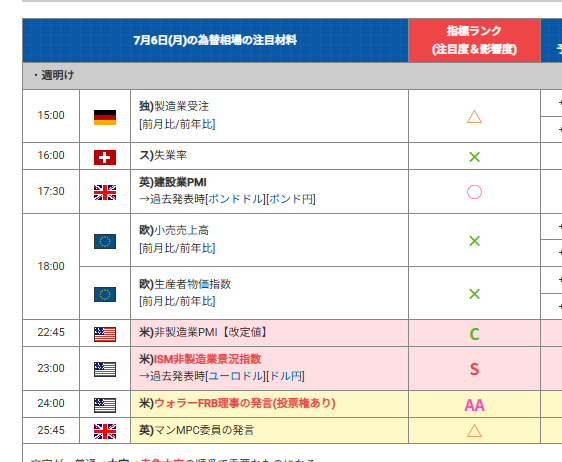Click the green X rank for 小売売上高
The width and height of the screenshot is (562, 462).
point(474,241)
